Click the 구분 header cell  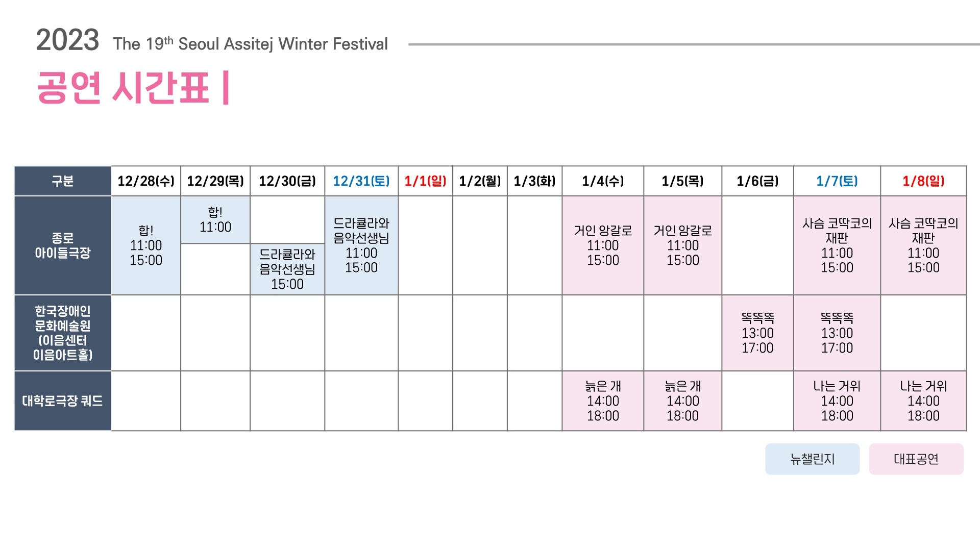pos(62,181)
